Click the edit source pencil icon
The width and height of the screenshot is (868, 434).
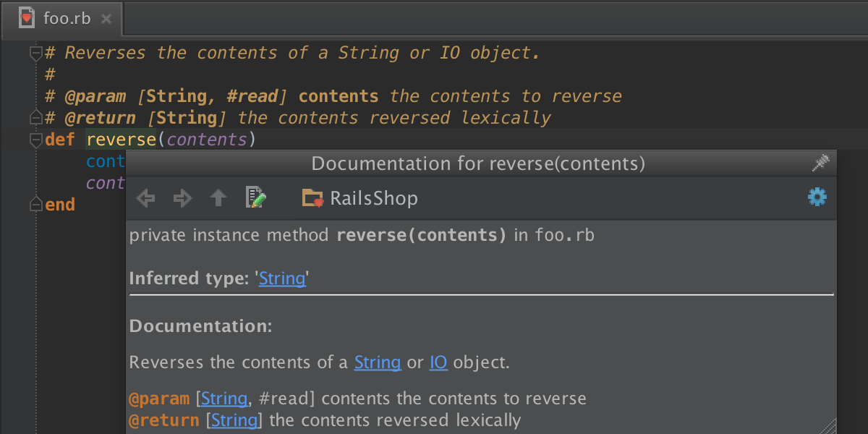[x=256, y=197]
